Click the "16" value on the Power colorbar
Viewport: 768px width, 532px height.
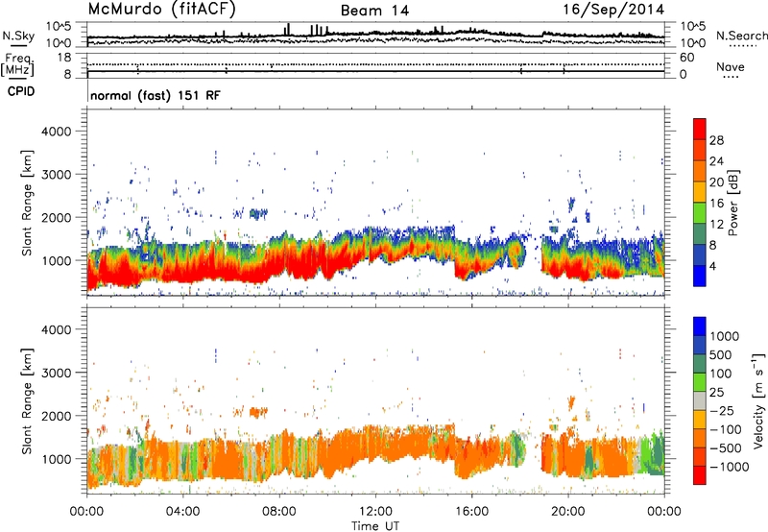pos(716,204)
